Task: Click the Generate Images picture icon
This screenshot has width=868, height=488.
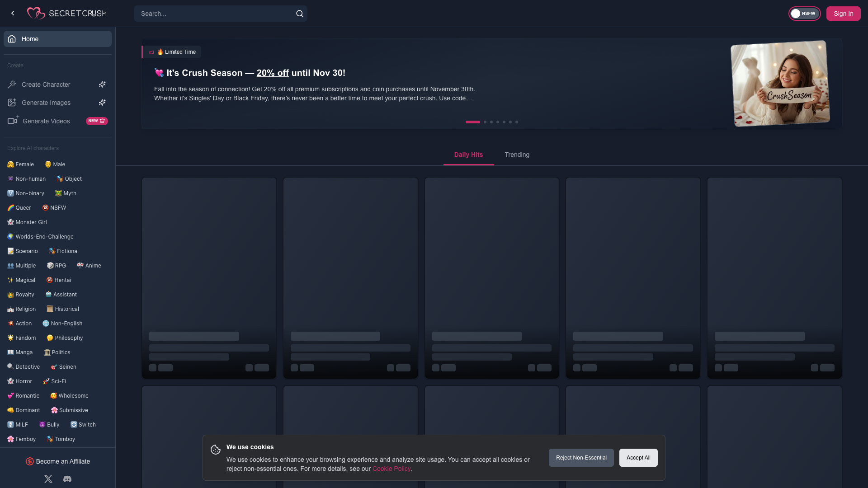Action: tap(12, 103)
